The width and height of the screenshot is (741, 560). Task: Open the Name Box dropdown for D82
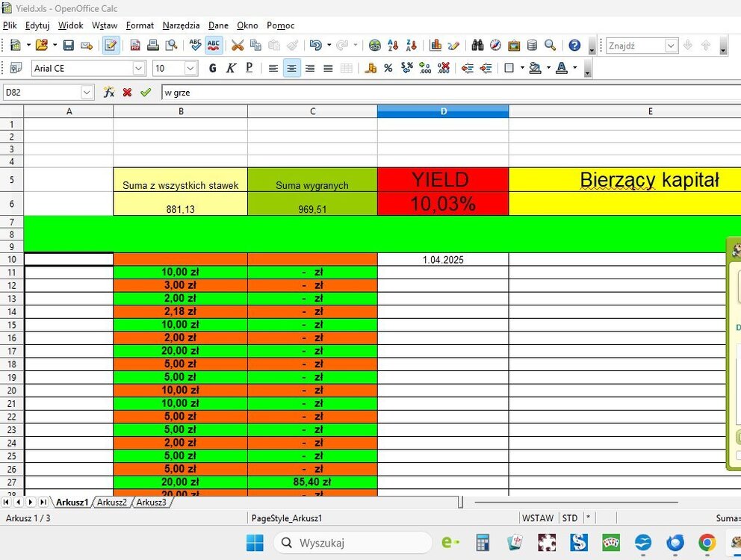87,92
